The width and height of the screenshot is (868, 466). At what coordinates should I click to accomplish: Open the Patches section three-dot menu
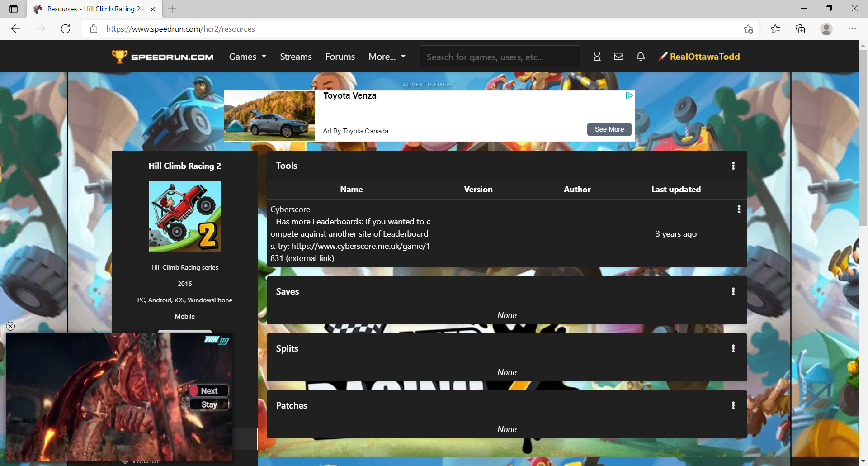coord(733,405)
